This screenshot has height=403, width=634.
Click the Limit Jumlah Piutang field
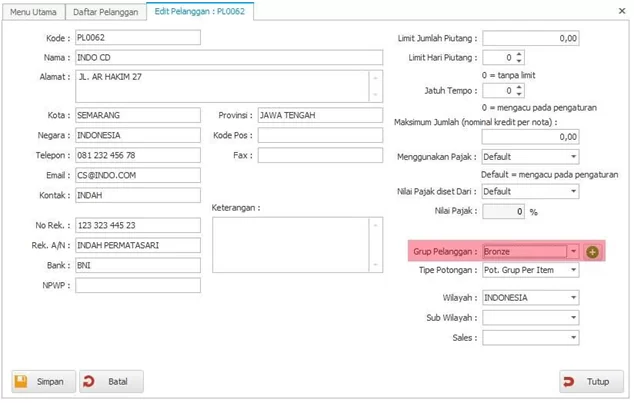(x=530, y=37)
